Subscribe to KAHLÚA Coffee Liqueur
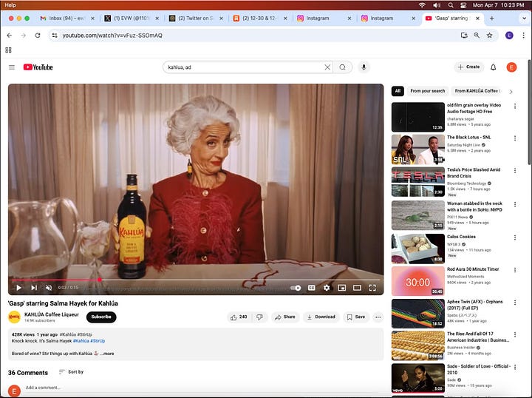The width and height of the screenshot is (532, 398). click(101, 317)
